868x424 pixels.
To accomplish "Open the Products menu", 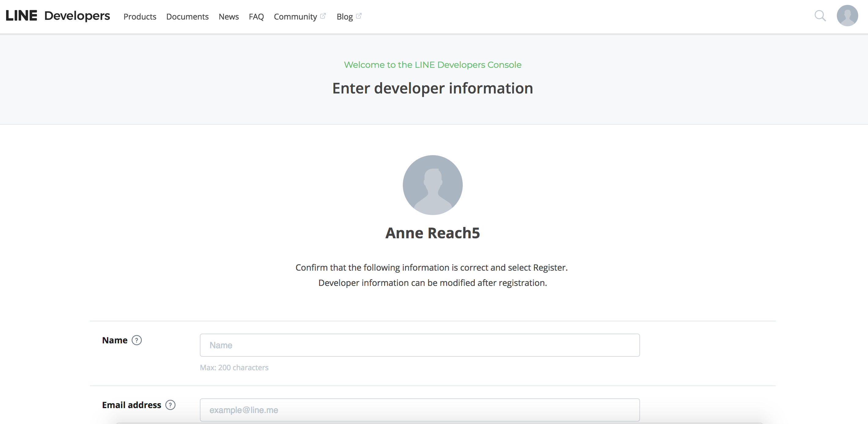I will coord(140,16).
